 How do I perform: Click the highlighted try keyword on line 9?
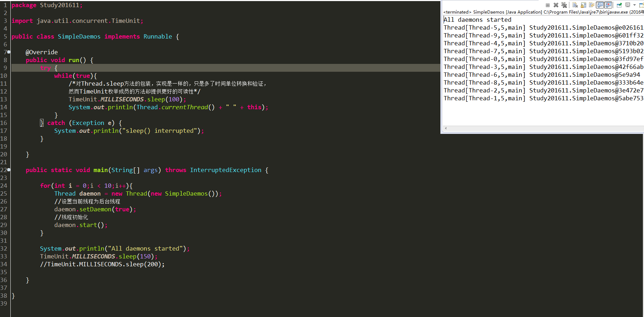(x=45, y=68)
